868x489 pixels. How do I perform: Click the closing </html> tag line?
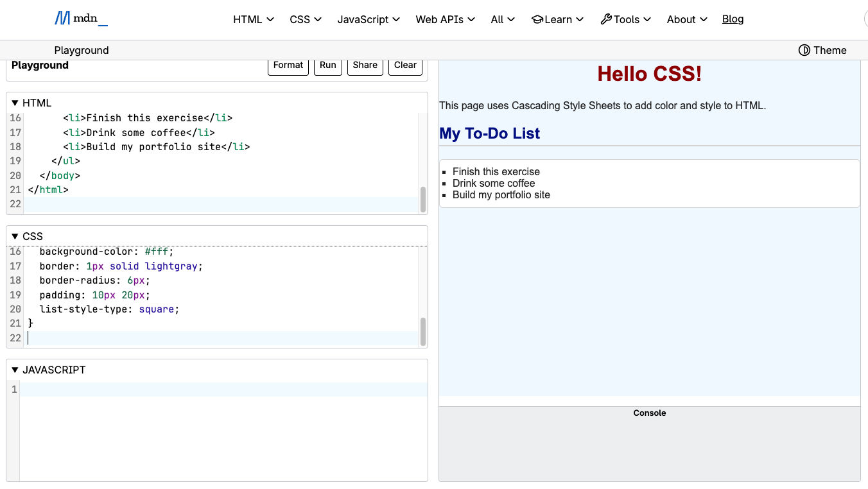click(x=48, y=190)
